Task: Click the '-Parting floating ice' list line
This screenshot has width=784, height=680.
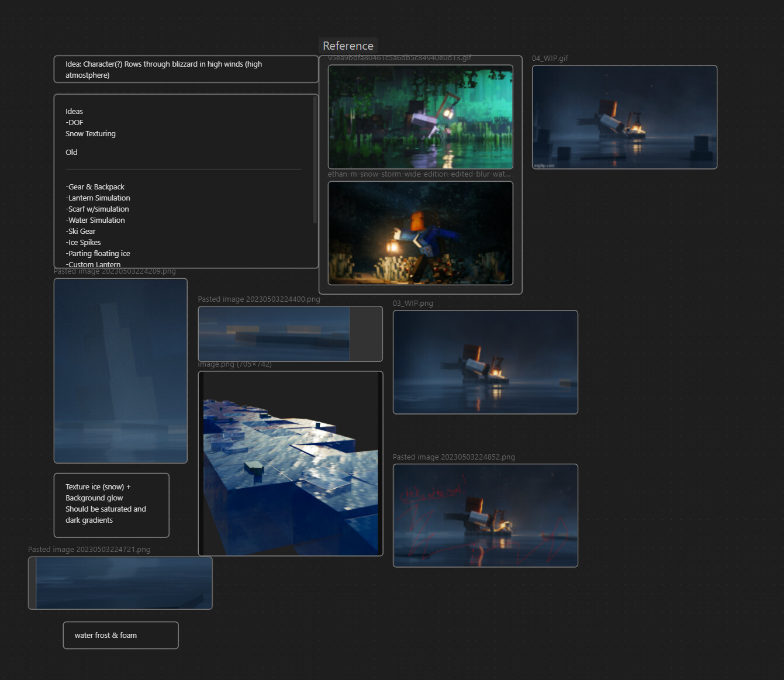Action: tap(98, 254)
